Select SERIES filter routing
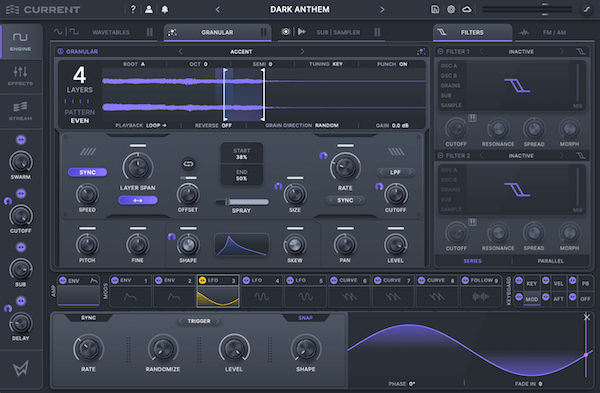Viewport: 600px width, 393px height. 473,261
